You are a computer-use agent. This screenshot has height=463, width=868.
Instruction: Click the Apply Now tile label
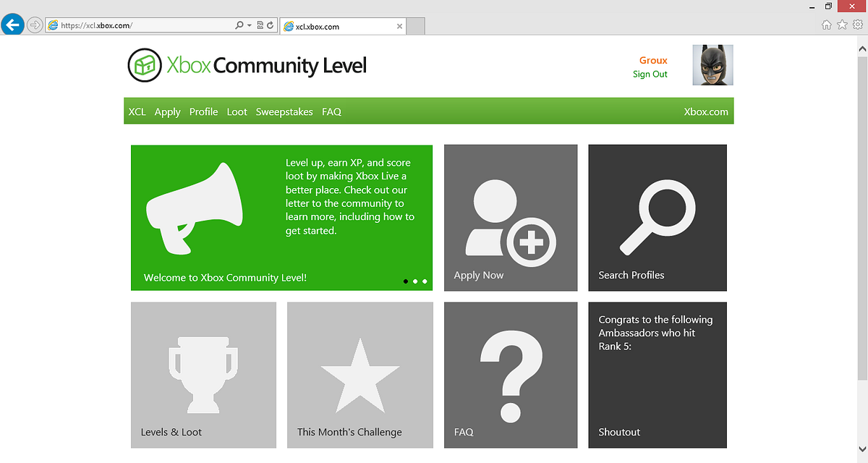(x=478, y=275)
